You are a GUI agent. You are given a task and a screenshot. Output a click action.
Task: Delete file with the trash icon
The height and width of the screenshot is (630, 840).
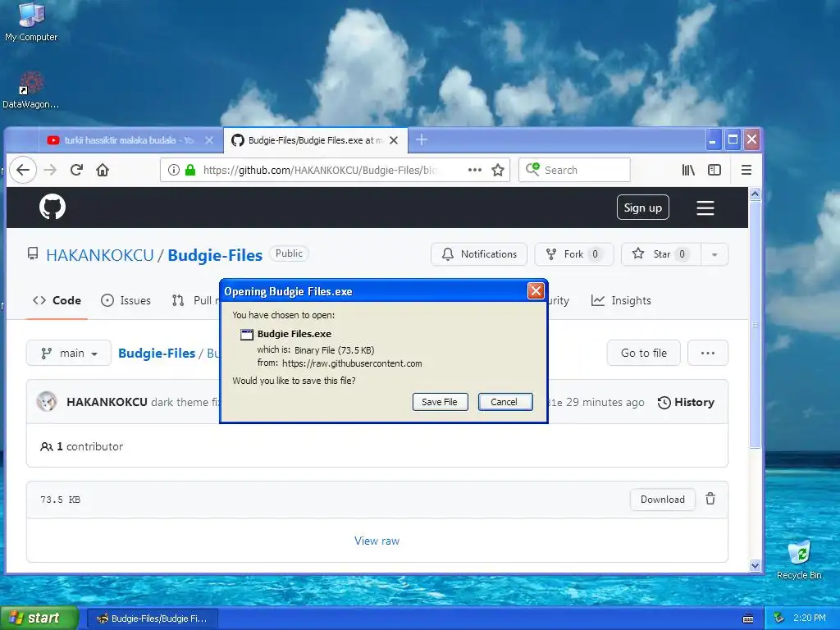point(710,499)
